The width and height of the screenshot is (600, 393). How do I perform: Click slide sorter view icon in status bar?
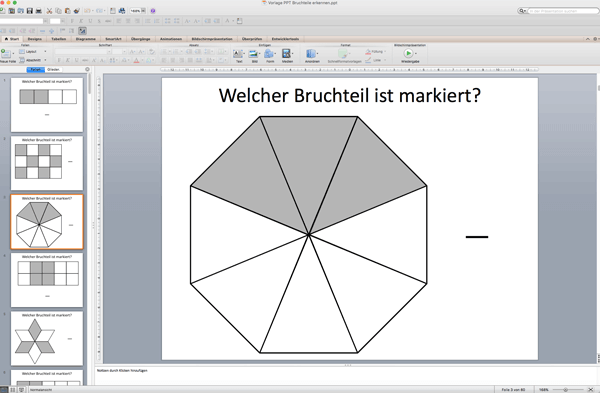point(13,390)
